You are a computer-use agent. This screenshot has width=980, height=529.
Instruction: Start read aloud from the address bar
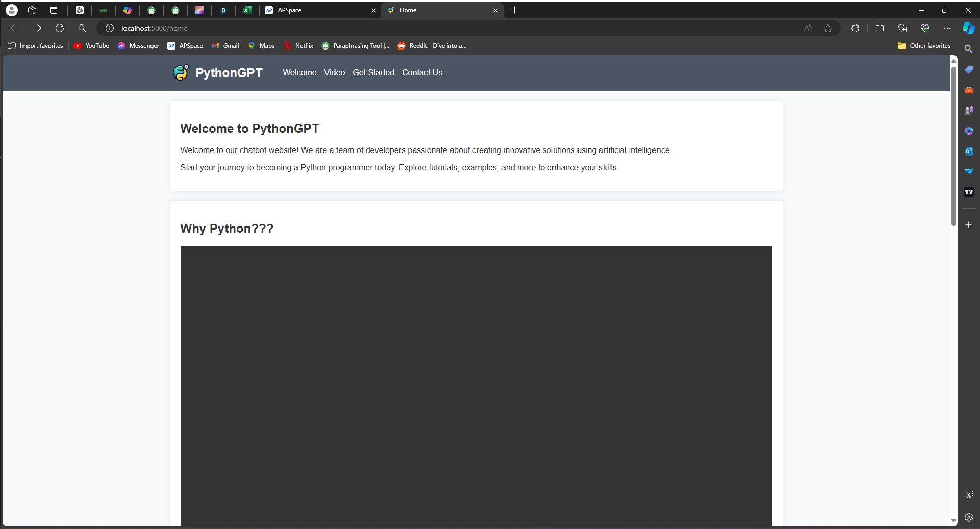tap(808, 28)
